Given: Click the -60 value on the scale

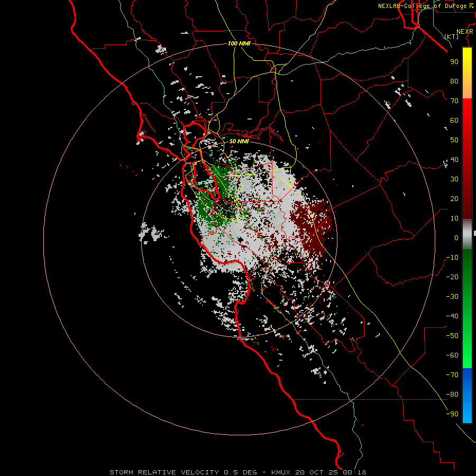Looking at the screenshot, I should pyautogui.click(x=452, y=355).
